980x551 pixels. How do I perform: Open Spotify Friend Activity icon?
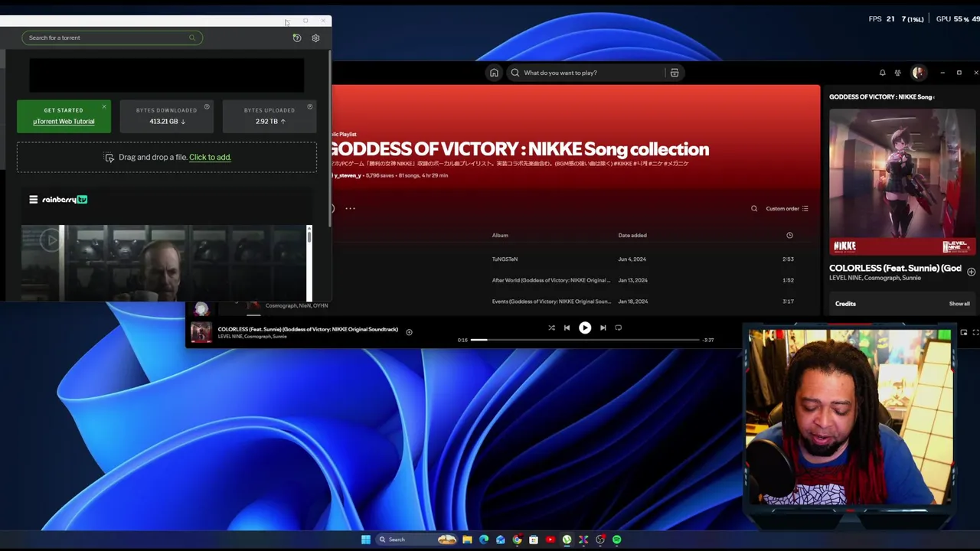[x=898, y=73]
